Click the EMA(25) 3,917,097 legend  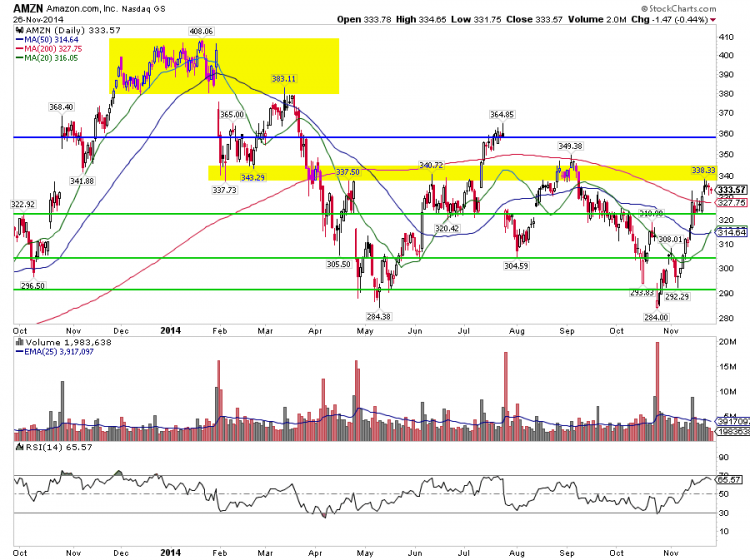point(55,352)
